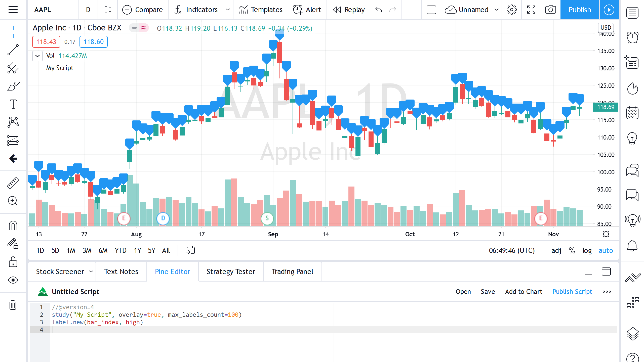Click the blue 118.60 buy price box

[94, 42]
